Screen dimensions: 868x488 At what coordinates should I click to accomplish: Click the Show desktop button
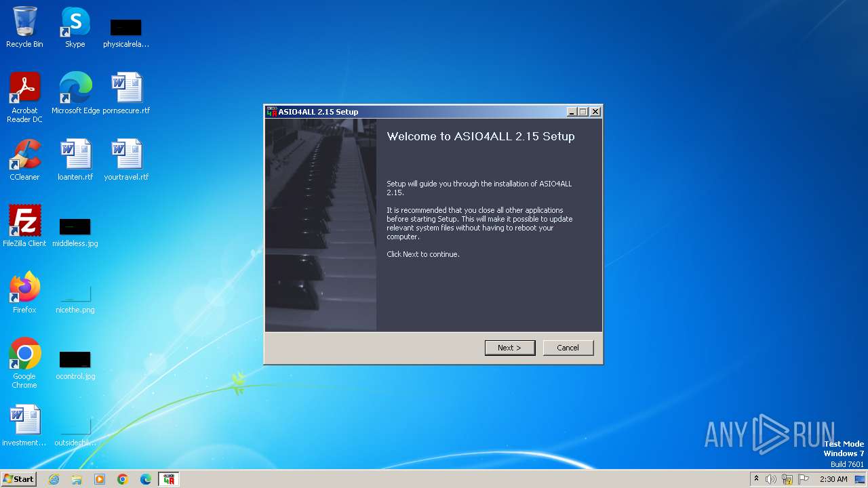[861, 479]
